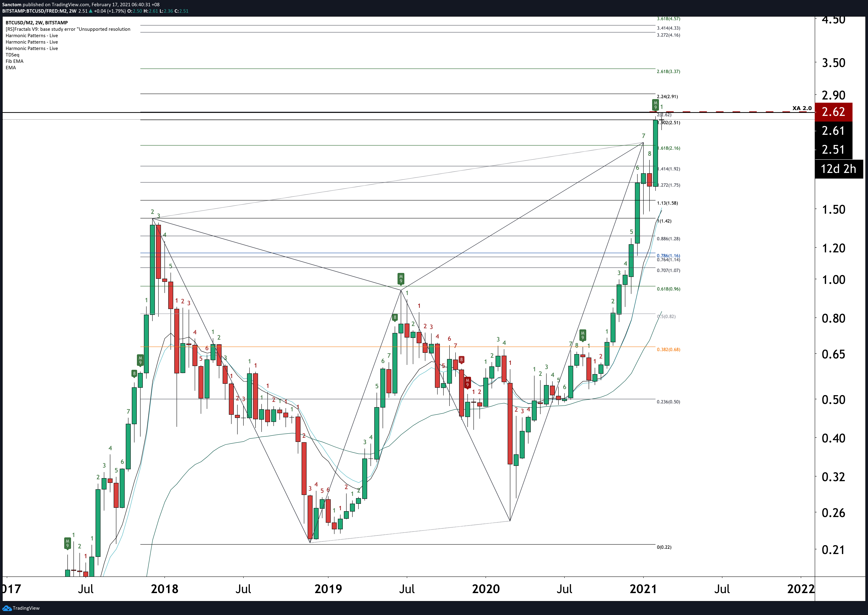Select the orange 0.382(0.68) Fibonacci label
The height and width of the screenshot is (615, 868).
click(x=668, y=350)
